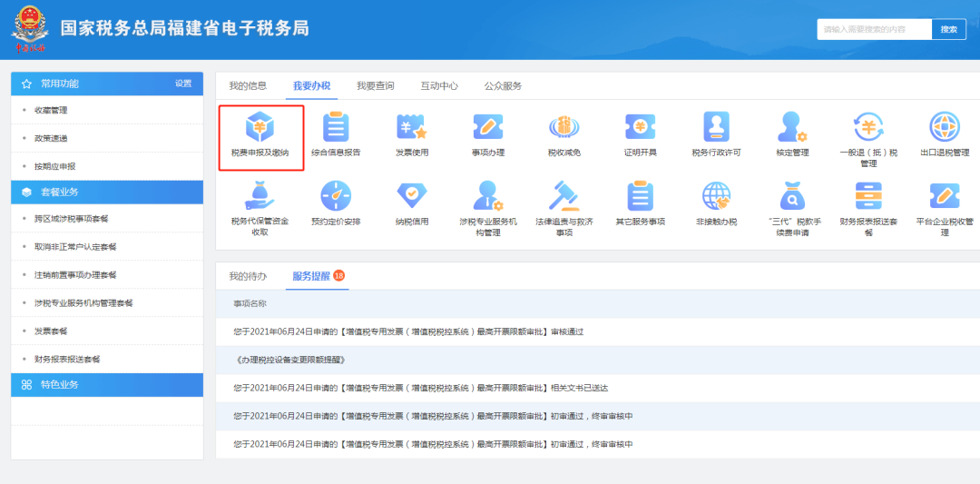Open 税收减免 icon
The width and height of the screenshot is (980, 484).
coord(564,127)
